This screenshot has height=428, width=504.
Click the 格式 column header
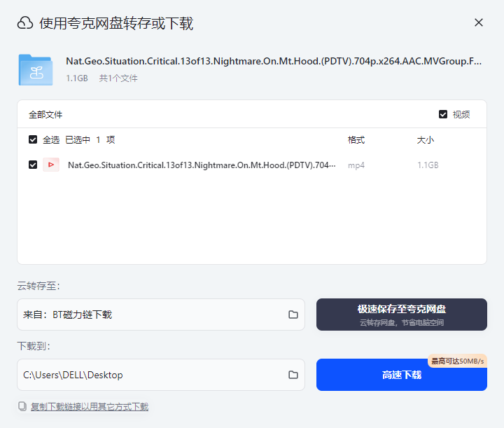356,140
